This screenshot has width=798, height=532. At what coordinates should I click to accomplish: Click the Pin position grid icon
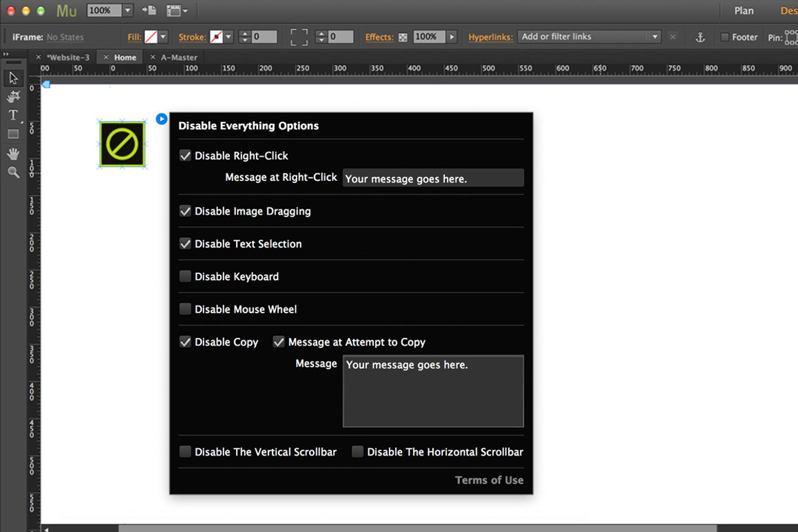[791, 37]
